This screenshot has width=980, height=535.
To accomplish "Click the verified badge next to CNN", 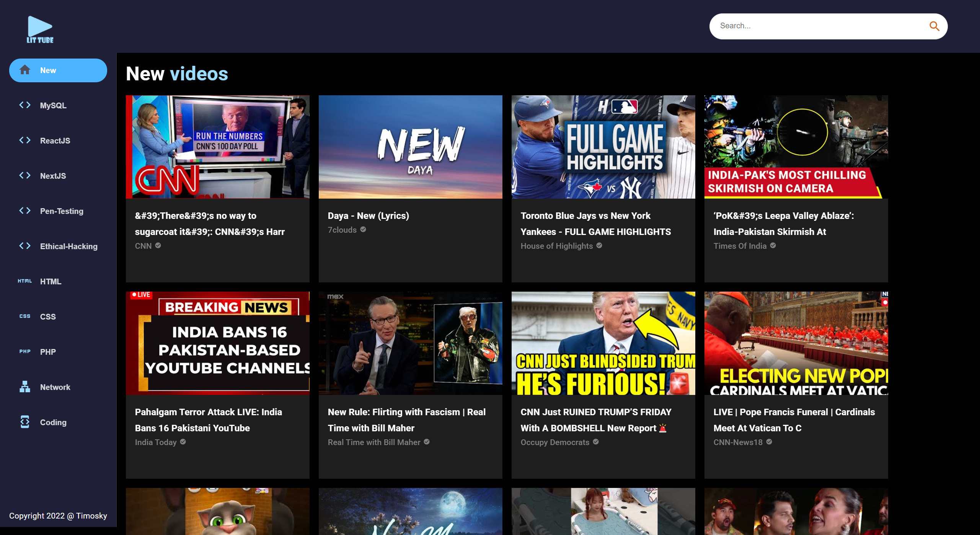I will click(x=158, y=246).
